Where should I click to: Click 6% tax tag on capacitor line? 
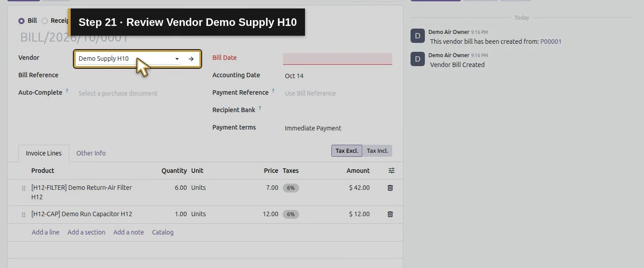point(291,214)
